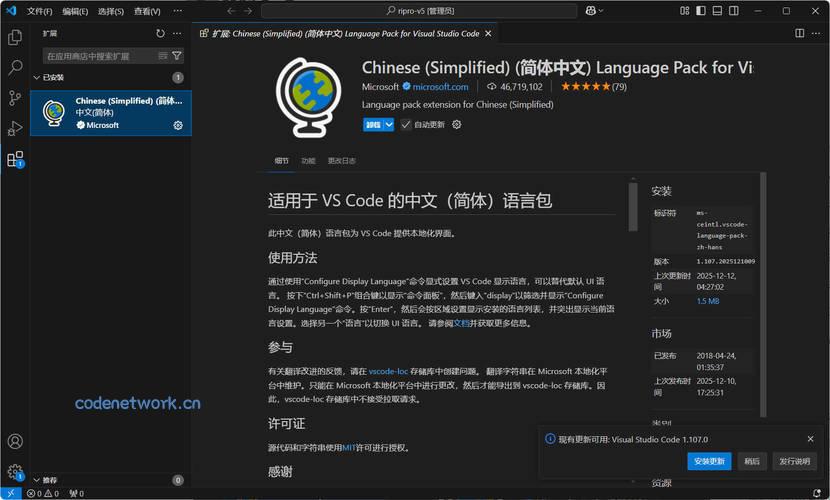
Task: Open customize layout icon
Action: point(684,11)
